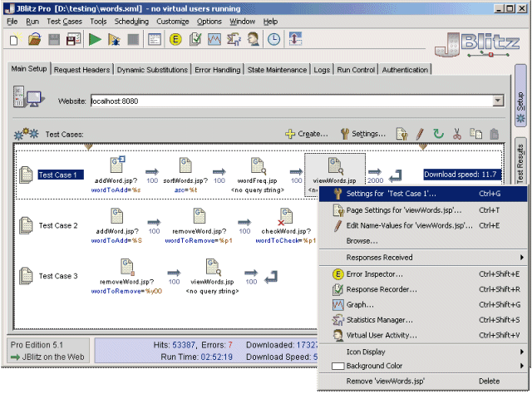Click the Save As floppy icon

point(73,39)
